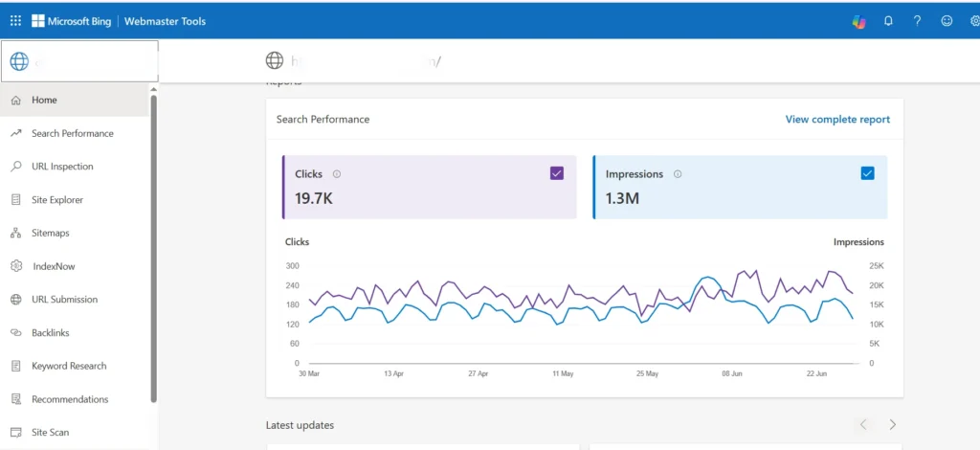
Task: Select URL Inspection in sidebar
Action: (62, 167)
